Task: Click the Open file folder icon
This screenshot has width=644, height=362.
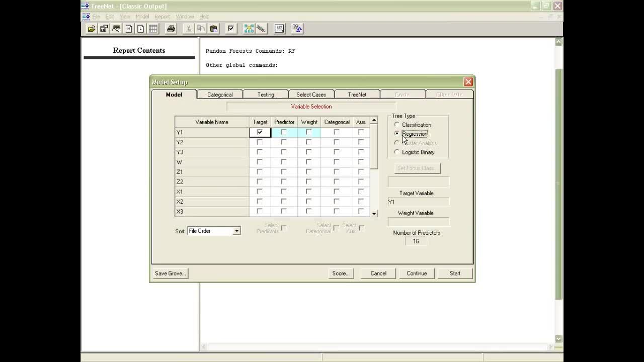Action: coord(92,29)
